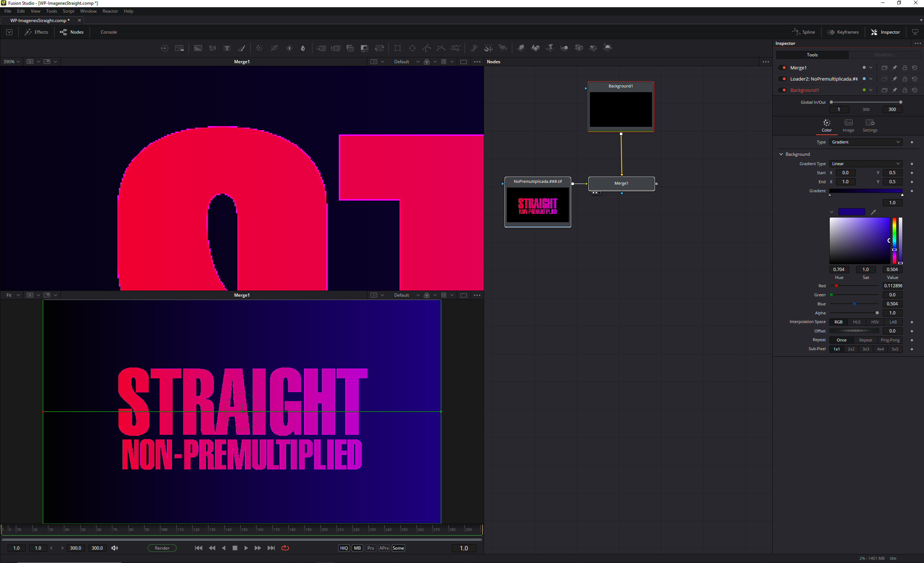Add a Text+ tool from toolbar
Screen dimensions: 924x563
click(x=226, y=48)
